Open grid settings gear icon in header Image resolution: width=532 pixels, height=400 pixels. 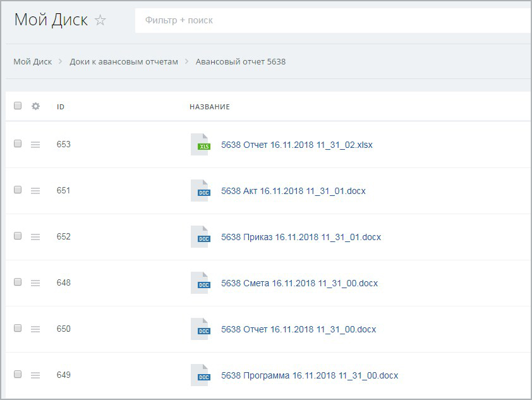coord(35,106)
